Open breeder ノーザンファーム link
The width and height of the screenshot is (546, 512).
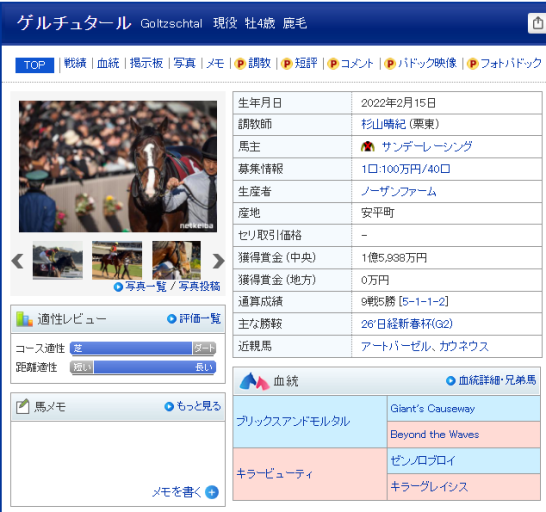399,191
